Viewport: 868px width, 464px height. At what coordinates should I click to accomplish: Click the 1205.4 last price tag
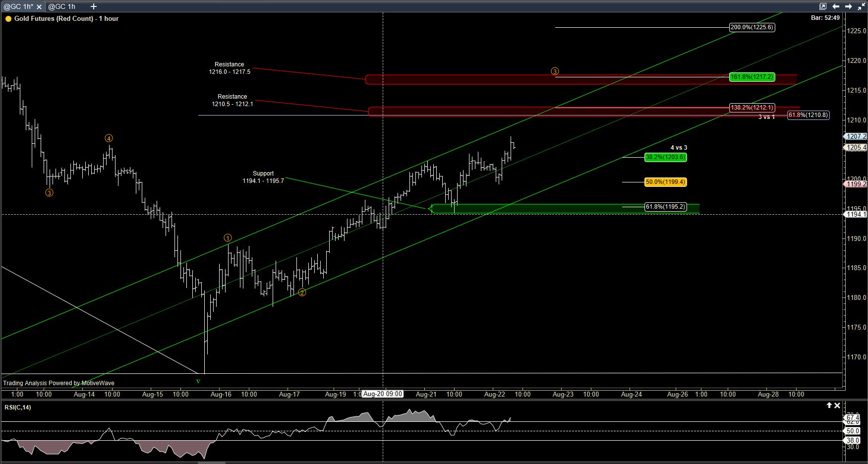tap(856, 147)
